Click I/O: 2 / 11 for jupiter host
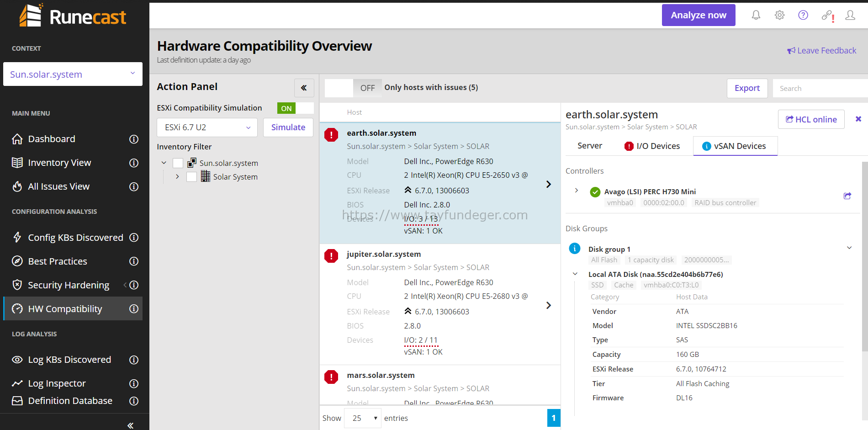The width and height of the screenshot is (868, 430). [x=421, y=340]
